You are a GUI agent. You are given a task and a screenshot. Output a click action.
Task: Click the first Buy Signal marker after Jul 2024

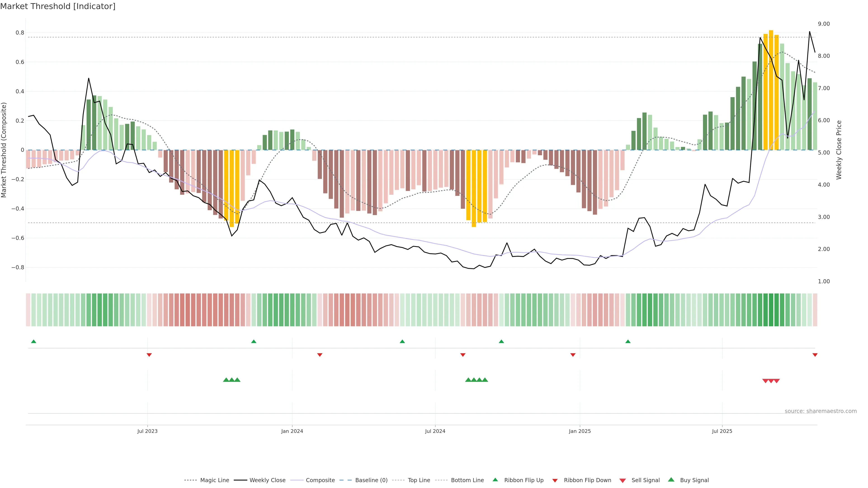(468, 380)
